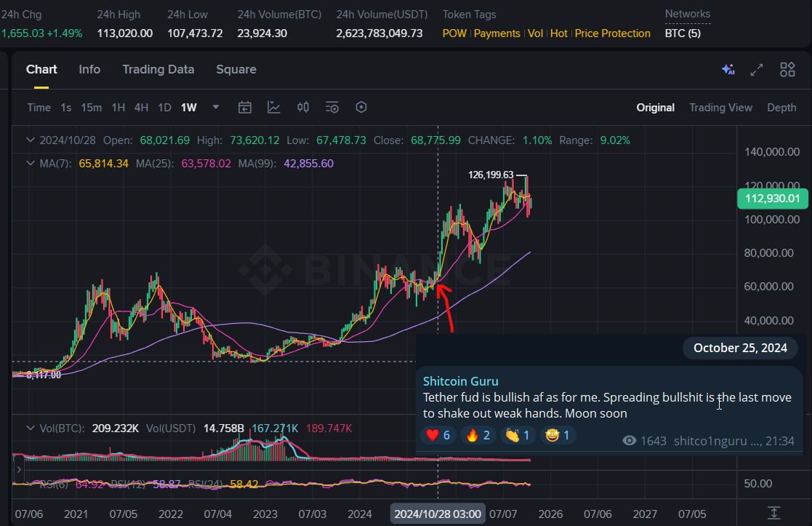Select the 4H timeframe

(x=141, y=108)
